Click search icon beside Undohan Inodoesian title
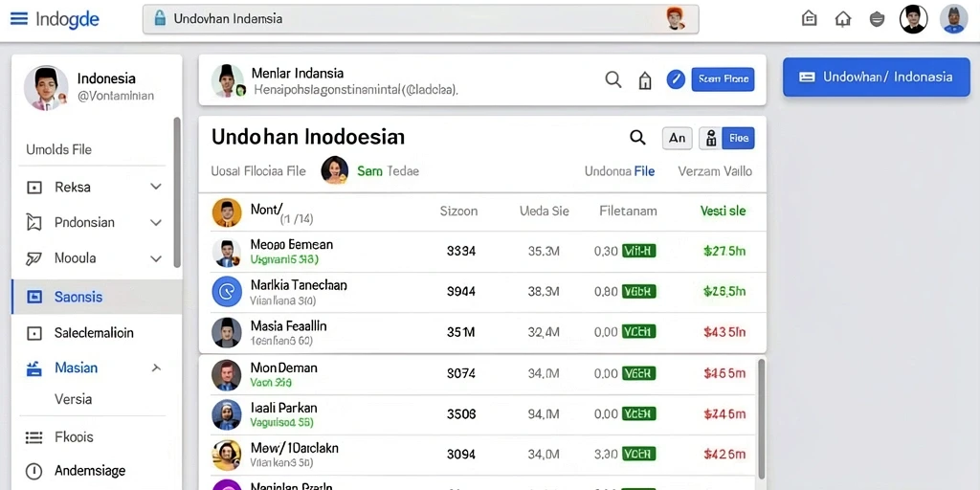 click(x=637, y=138)
